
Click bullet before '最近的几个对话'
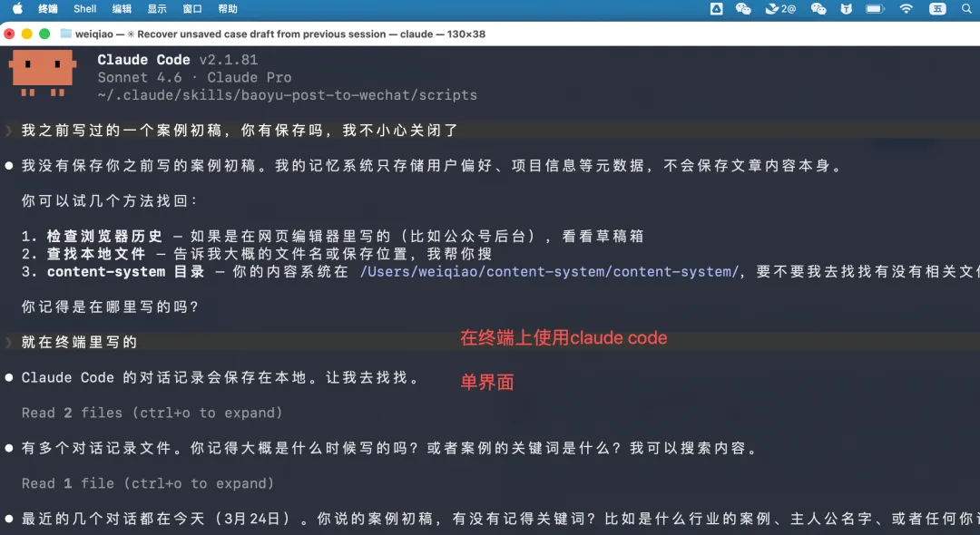pos(9,518)
